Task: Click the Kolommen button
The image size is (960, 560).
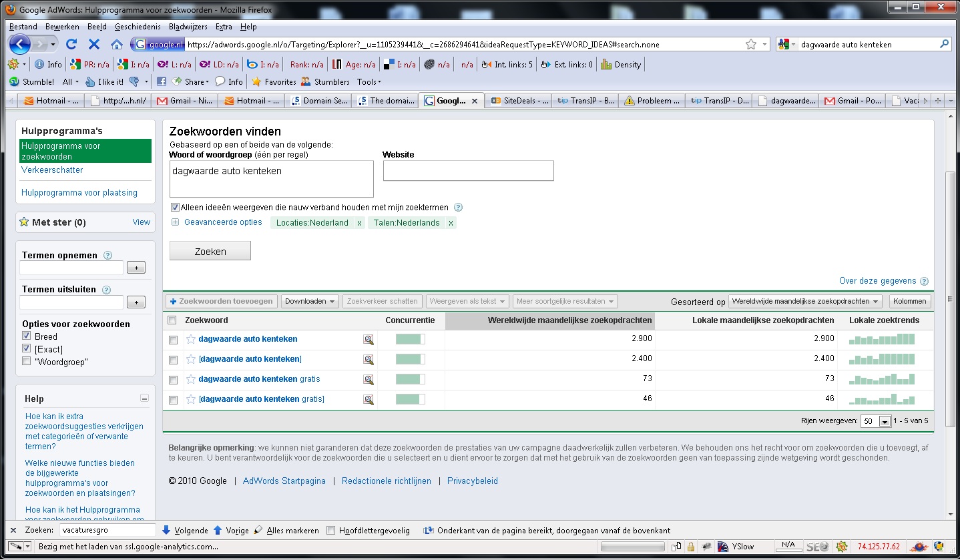Action: (910, 302)
